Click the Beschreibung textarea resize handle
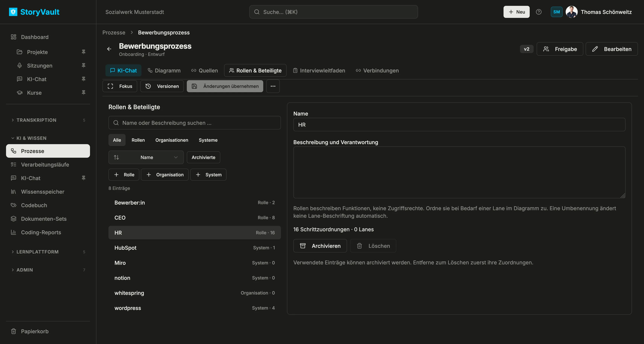644x344 pixels. (x=623, y=196)
